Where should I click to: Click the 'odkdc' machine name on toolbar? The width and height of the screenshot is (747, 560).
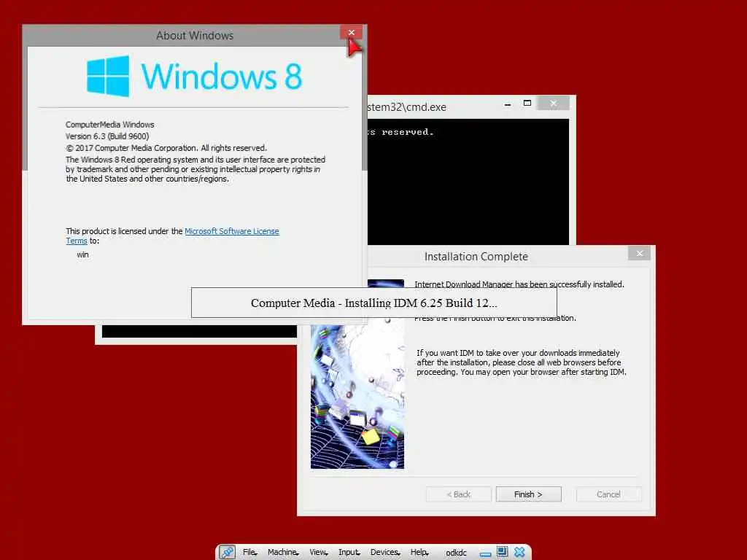[456, 553]
